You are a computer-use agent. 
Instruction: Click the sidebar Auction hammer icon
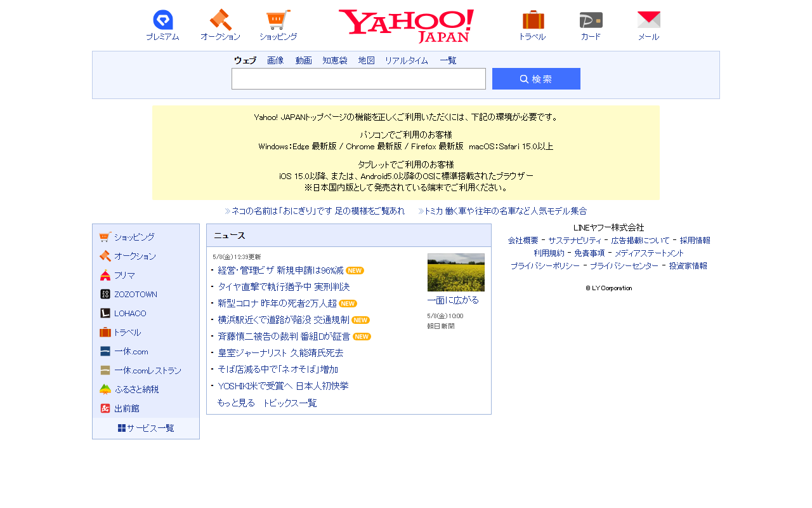point(105,256)
